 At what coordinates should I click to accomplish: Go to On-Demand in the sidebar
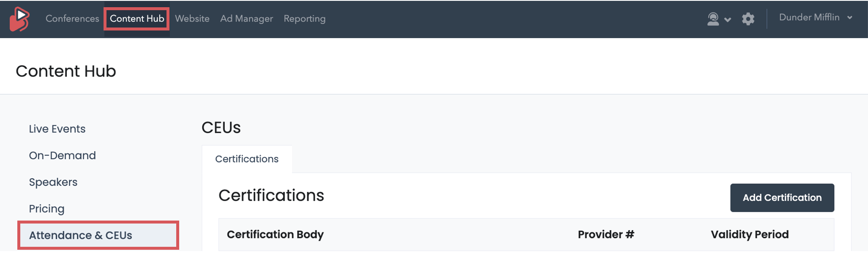(62, 155)
